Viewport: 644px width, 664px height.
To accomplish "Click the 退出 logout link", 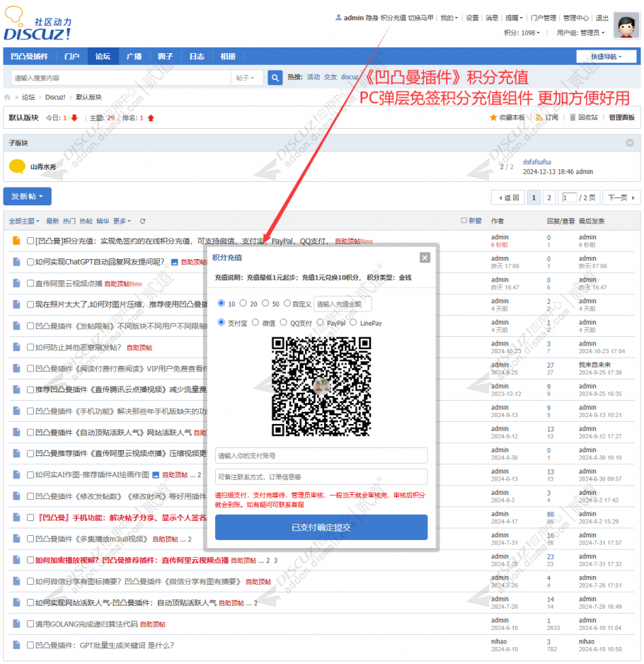I will (602, 18).
